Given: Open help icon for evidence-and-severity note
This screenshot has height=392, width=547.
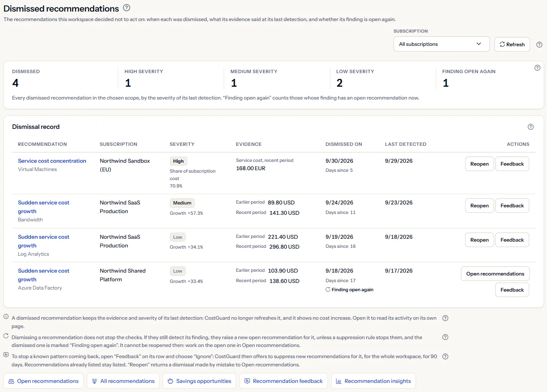Looking at the screenshot, I should point(445,318).
